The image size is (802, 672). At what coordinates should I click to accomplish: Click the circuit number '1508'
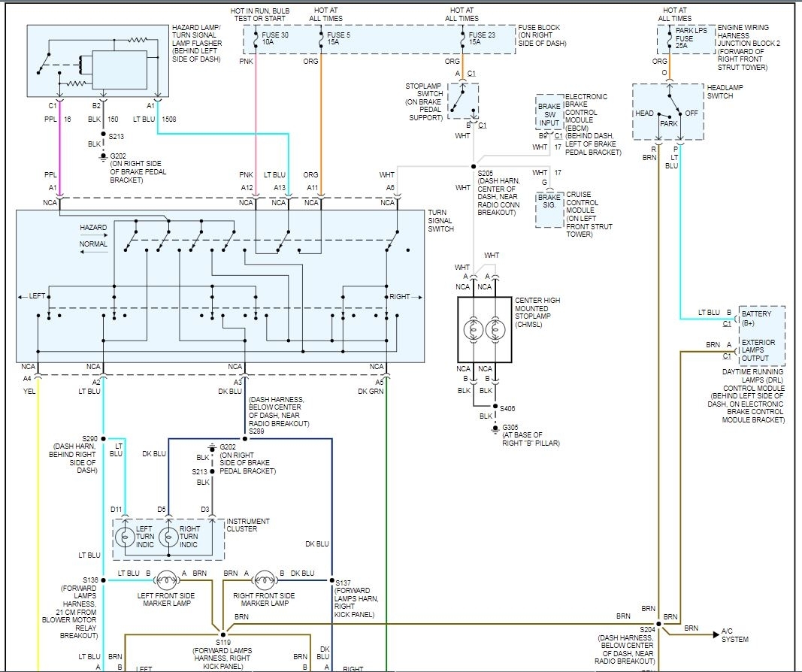(x=169, y=120)
